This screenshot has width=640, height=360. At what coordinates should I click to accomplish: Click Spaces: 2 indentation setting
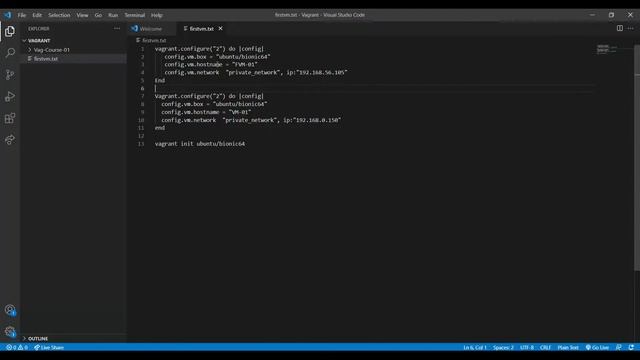click(503, 347)
